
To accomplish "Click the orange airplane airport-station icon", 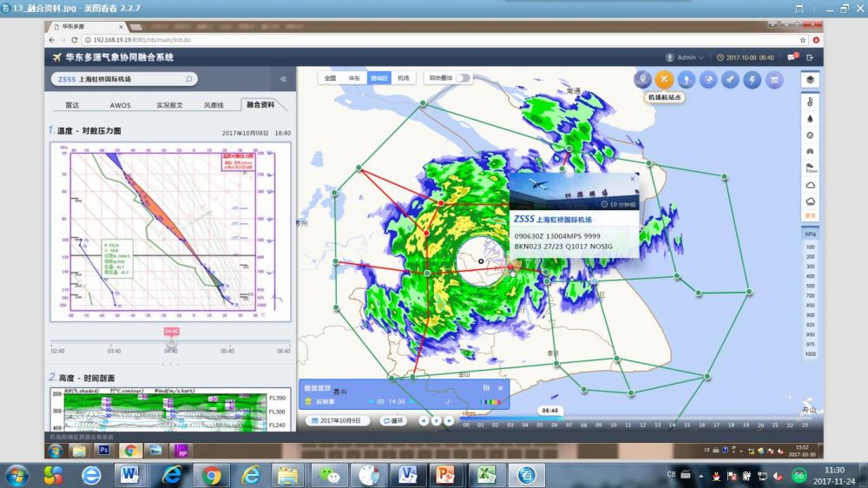I will coord(664,80).
